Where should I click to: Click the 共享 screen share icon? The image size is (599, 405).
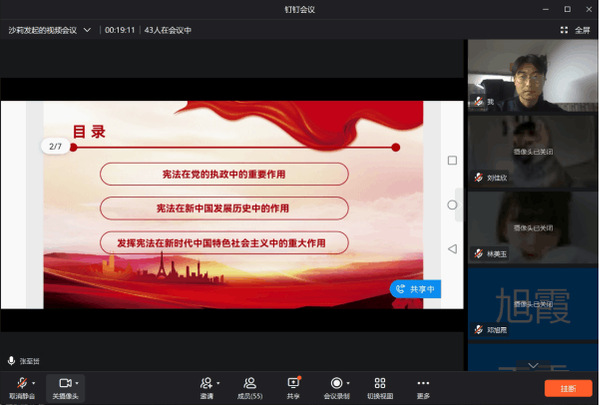tap(293, 383)
